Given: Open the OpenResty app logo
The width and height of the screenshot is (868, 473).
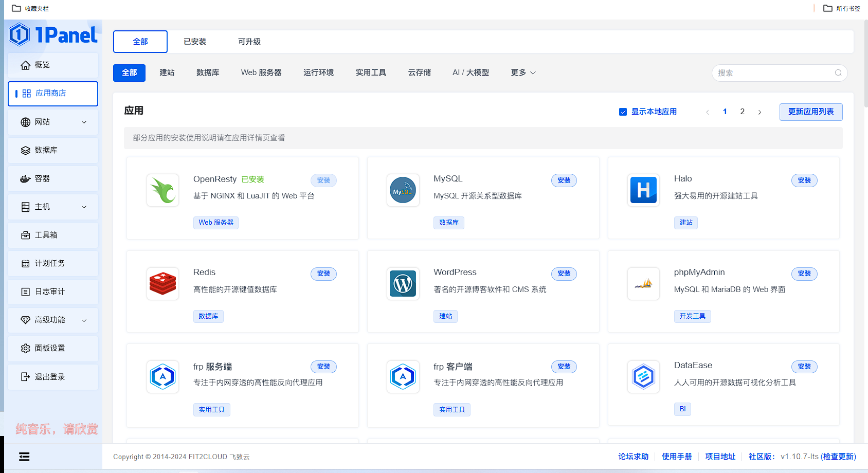Looking at the screenshot, I should pyautogui.click(x=162, y=190).
